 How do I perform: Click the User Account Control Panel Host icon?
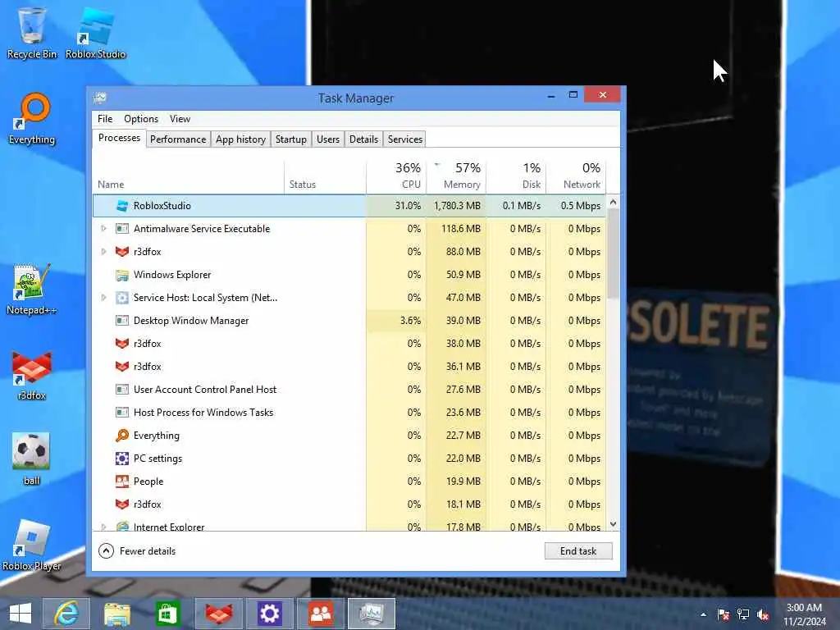[122, 390]
